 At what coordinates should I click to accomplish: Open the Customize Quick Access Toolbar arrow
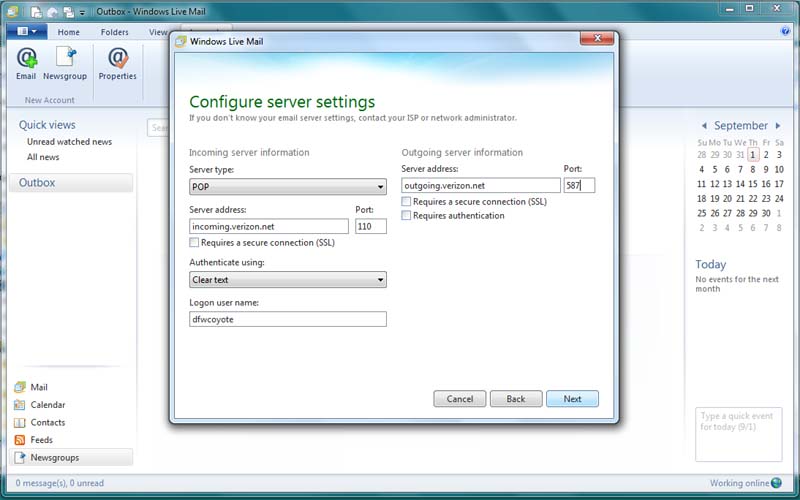click(82, 12)
